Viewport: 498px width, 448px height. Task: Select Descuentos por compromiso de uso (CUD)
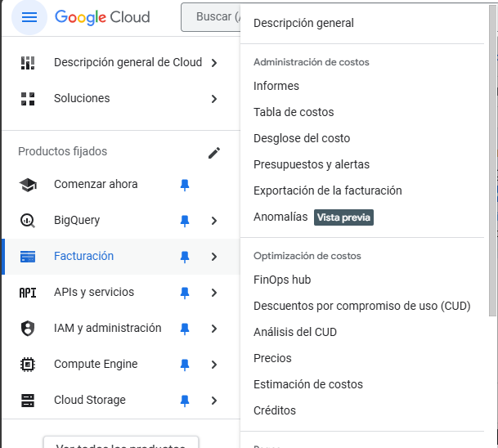[x=362, y=306]
